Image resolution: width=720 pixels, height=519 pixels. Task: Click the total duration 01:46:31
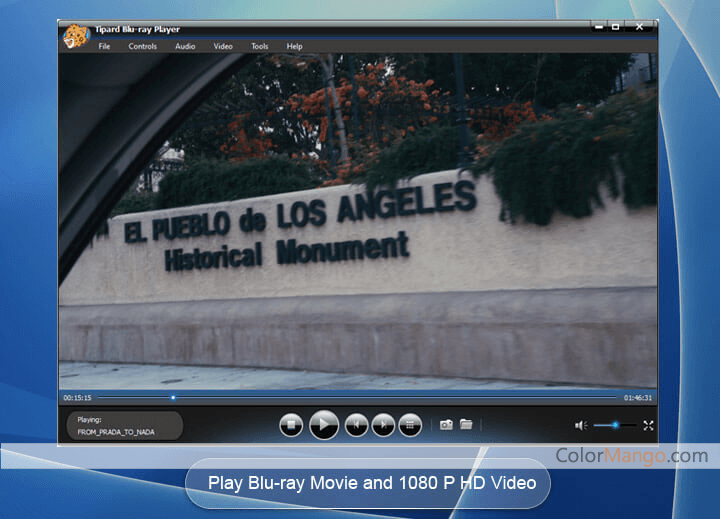click(x=638, y=398)
